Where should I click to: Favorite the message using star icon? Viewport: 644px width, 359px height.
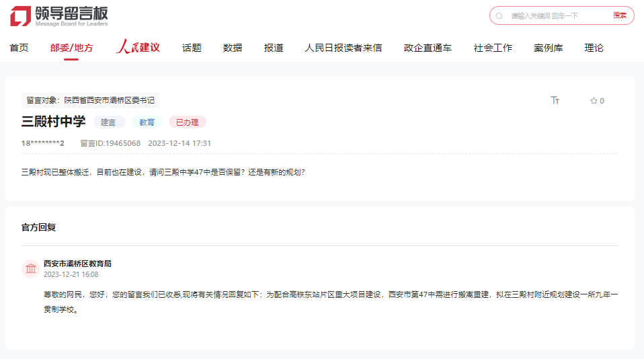594,101
